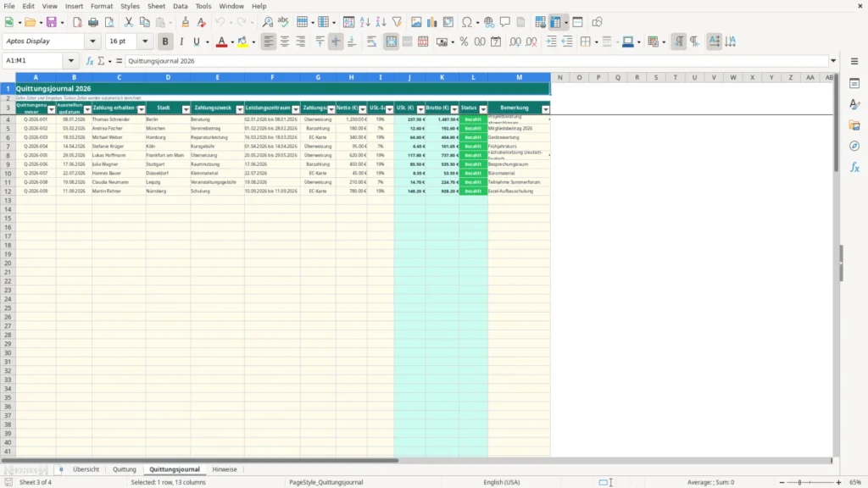Click the formula input line
The height and width of the screenshot is (488, 868).
point(476,61)
